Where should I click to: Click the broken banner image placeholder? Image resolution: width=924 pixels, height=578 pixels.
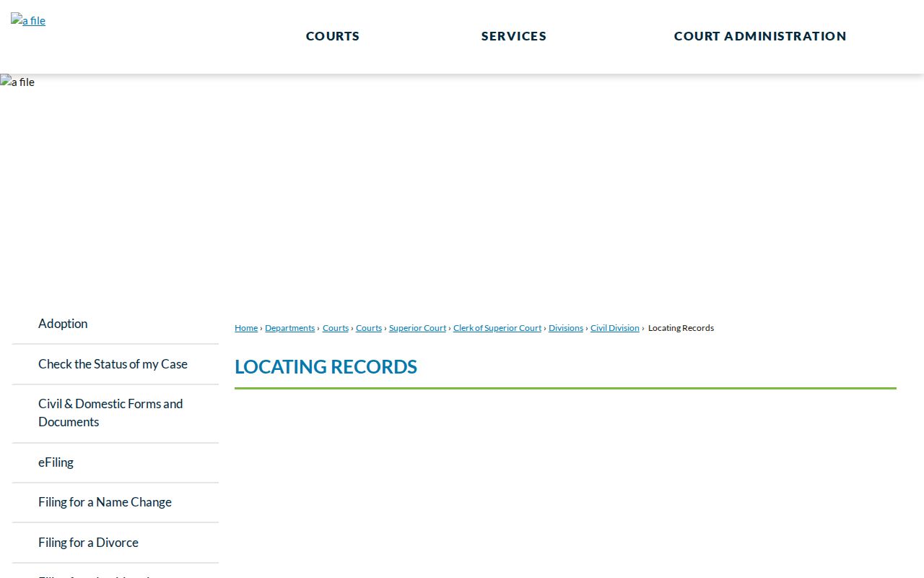17,82
